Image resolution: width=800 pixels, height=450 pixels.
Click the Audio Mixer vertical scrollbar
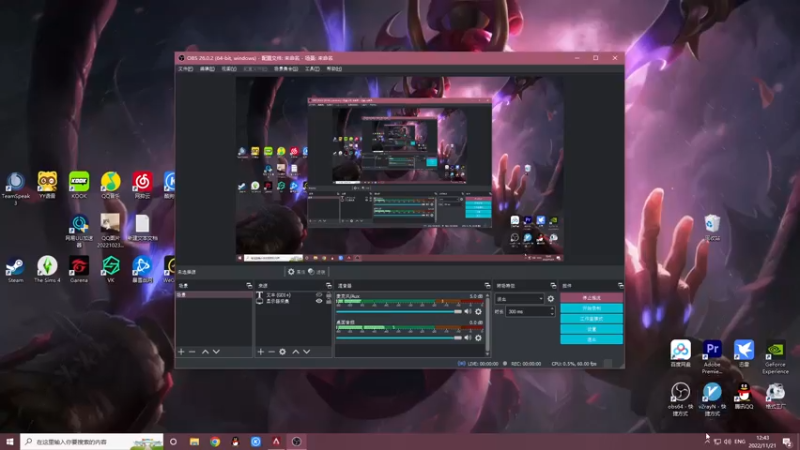pos(488,324)
